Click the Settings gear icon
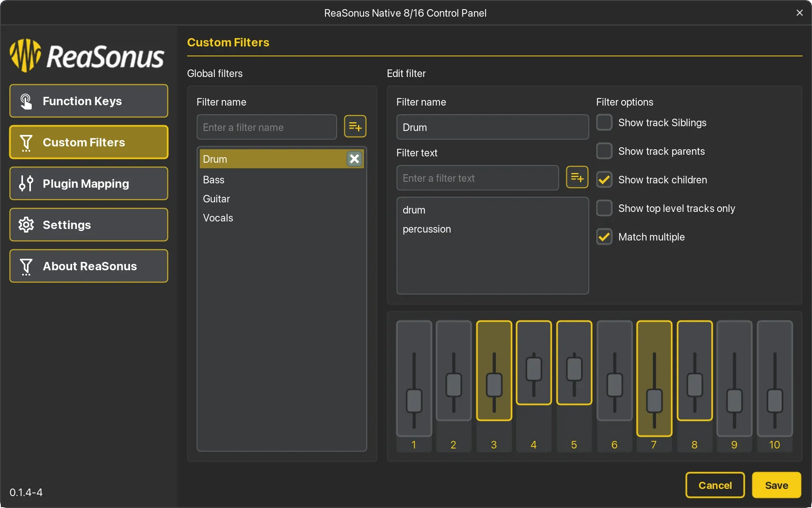 pos(26,225)
